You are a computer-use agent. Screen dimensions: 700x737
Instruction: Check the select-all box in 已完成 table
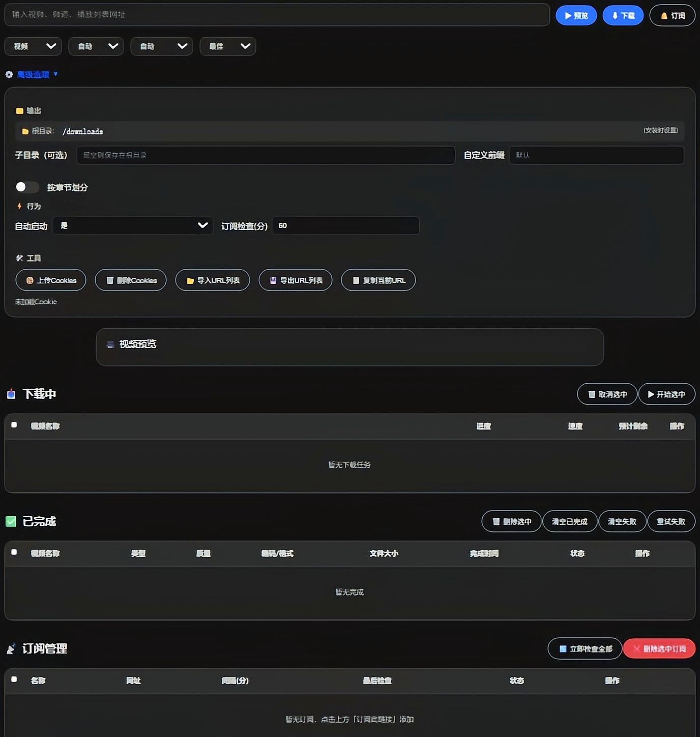[x=14, y=552]
